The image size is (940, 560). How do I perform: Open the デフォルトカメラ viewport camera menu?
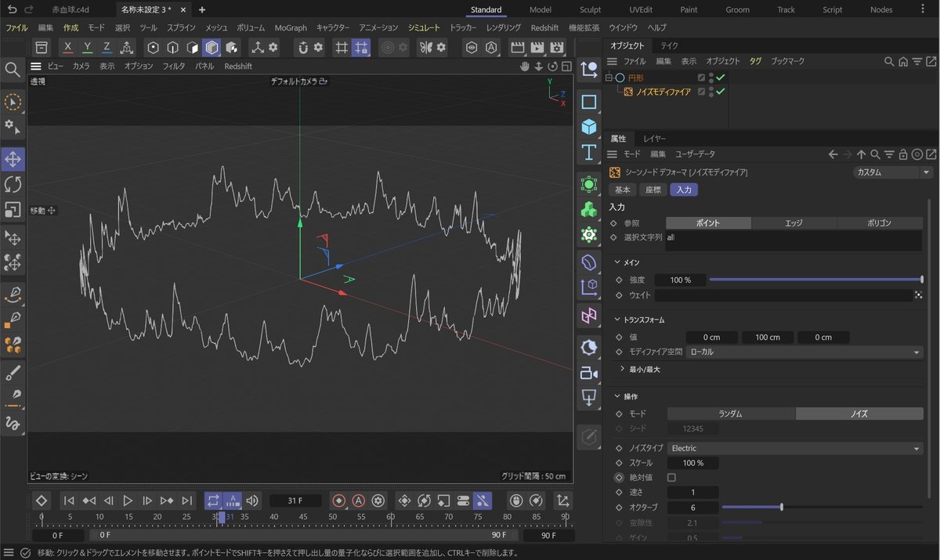pos(299,81)
